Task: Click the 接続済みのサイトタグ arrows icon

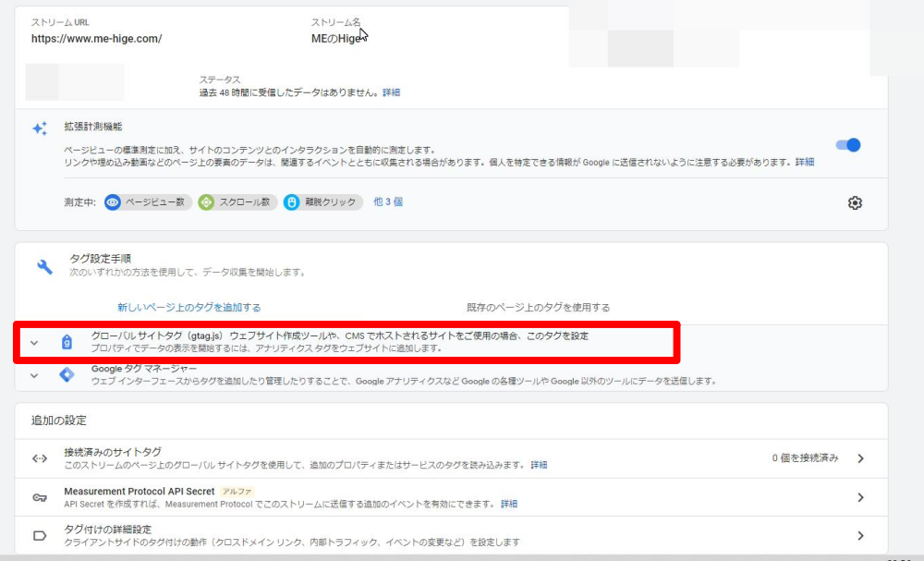Action: (x=40, y=458)
